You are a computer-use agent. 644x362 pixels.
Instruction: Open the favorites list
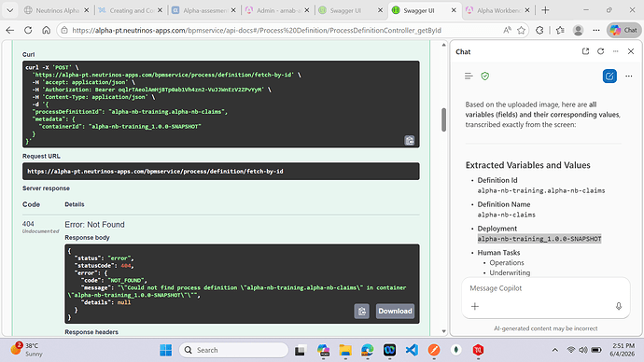click(x=560, y=30)
